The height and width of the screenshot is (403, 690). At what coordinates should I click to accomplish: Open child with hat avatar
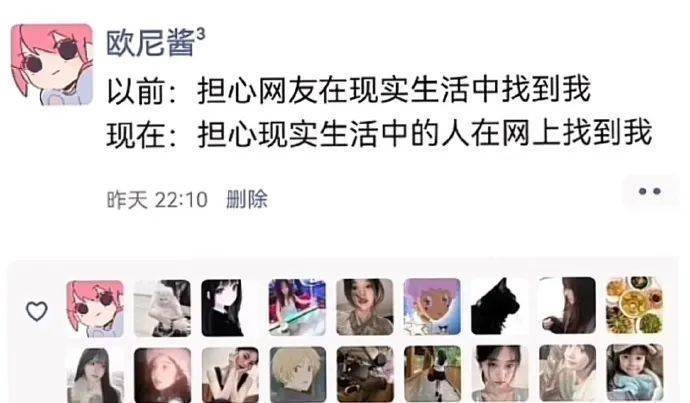[635, 373]
